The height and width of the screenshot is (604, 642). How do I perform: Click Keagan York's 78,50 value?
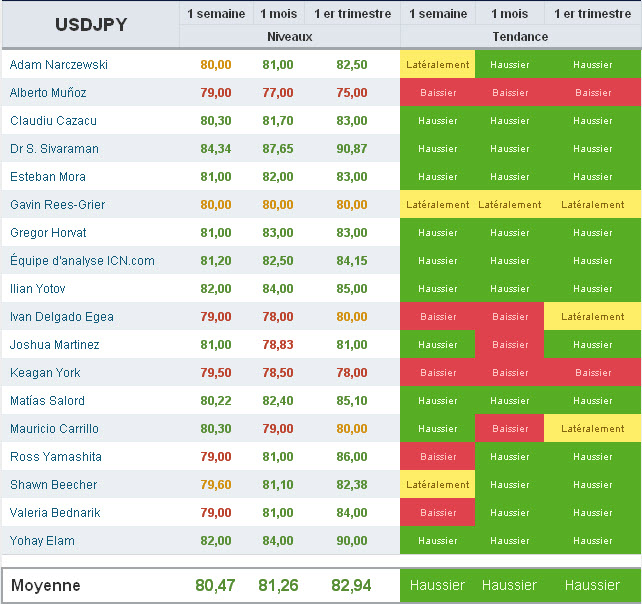click(x=278, y=373)
